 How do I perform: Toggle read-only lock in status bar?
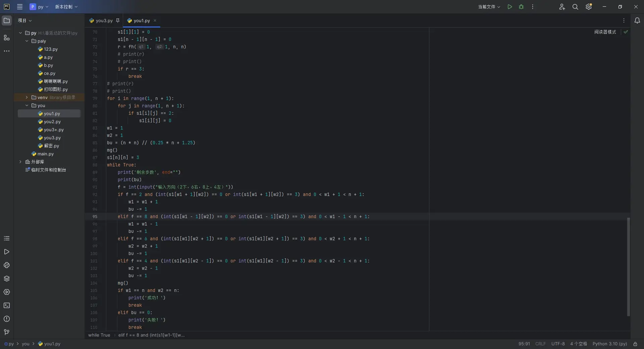point(635,344)
